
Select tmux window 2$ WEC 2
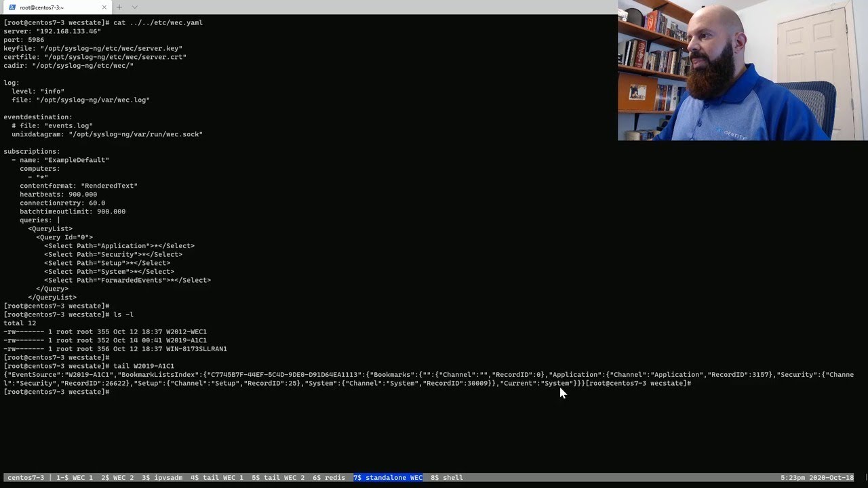117,478
